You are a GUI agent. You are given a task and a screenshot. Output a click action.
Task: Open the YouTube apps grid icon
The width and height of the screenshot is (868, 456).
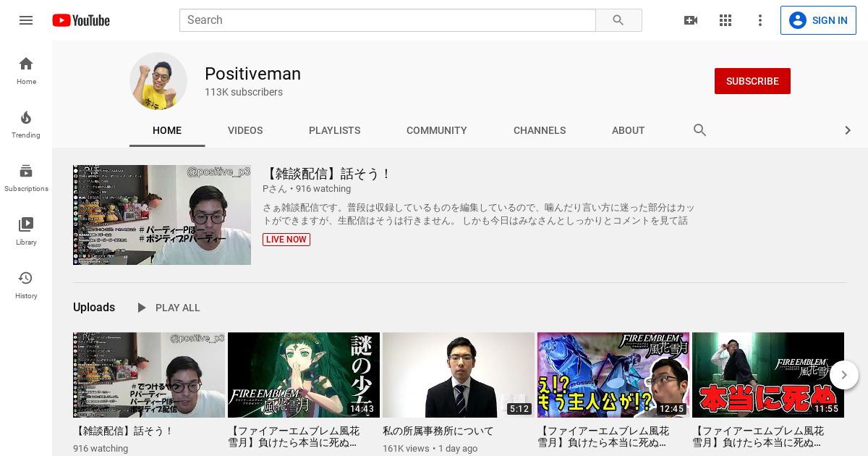[x=726, y=20]
